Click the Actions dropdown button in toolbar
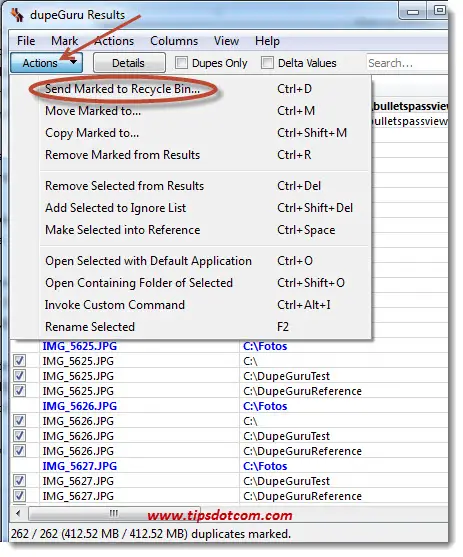Screen dimensions: 463x557 47,63
